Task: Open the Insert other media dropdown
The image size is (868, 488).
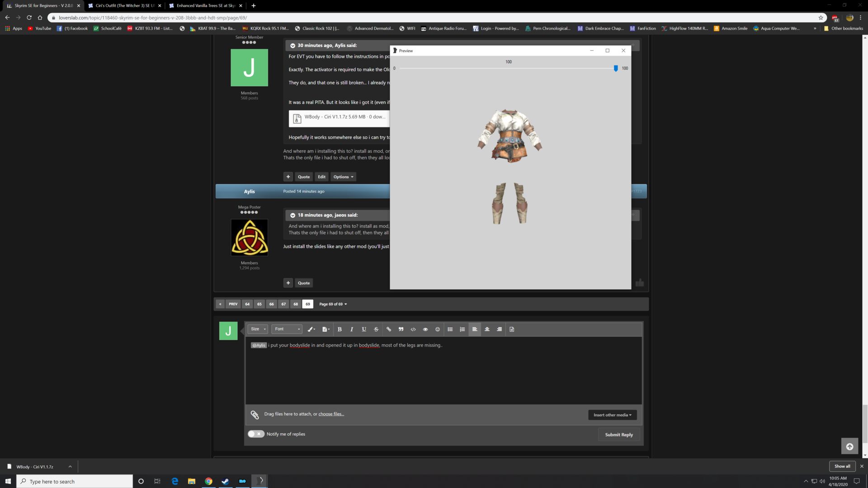Action: 613,415
